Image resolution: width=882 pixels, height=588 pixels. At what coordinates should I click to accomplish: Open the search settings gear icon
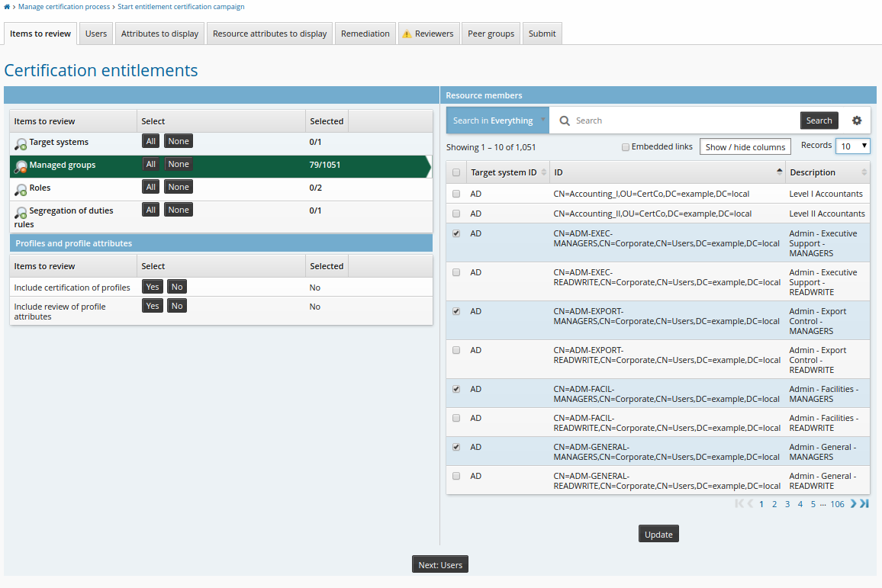pos(857,120)
